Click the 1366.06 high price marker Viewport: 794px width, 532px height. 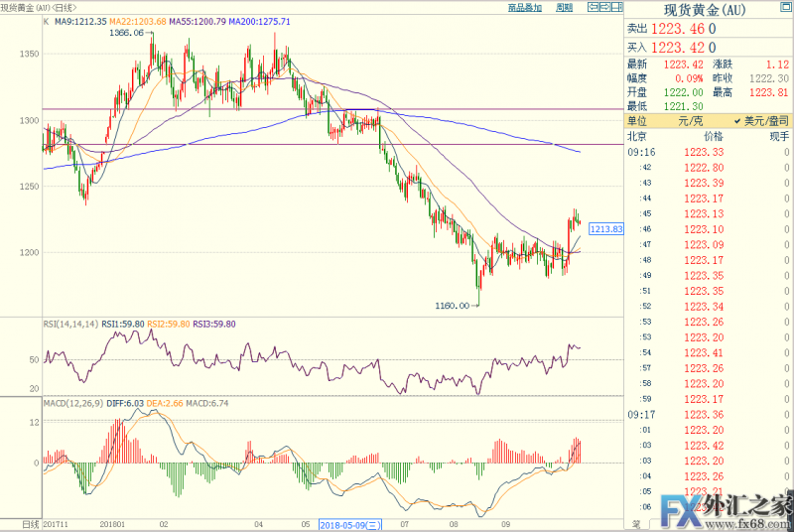point(126,34)
